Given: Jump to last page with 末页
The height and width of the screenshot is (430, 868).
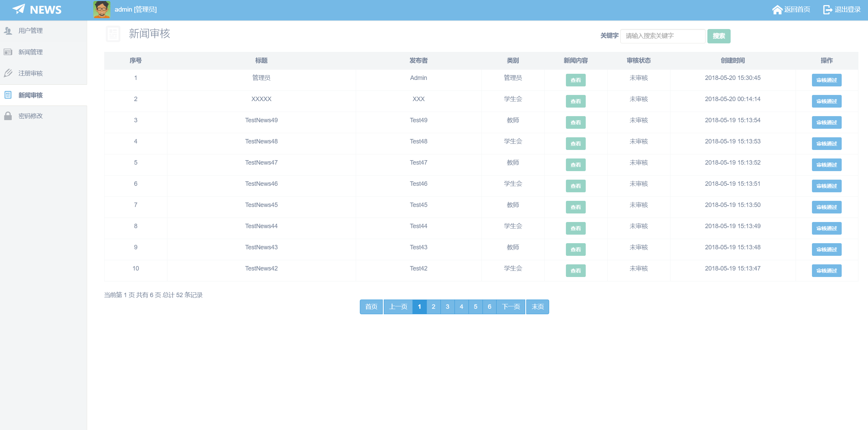Looking at the screenshot, I should pyautogui.click(x=538, y=307).
